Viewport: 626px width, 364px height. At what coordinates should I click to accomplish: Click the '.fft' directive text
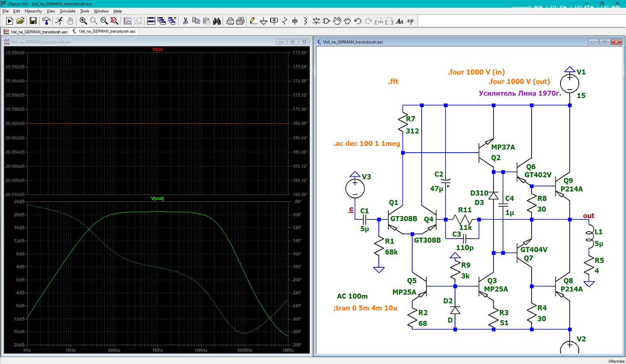pyautogui.click(x=393, y=81)
